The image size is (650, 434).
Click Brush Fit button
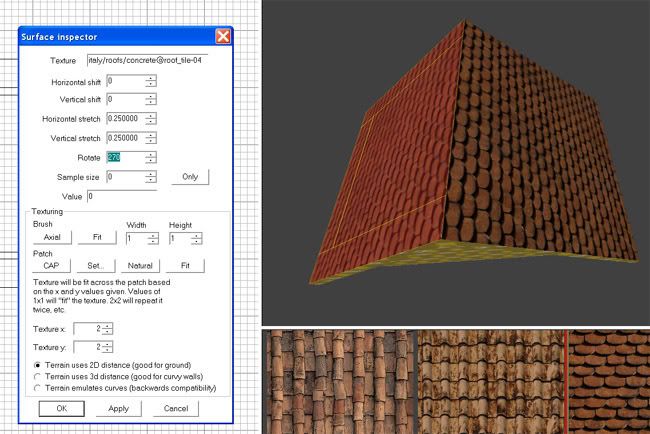point(99,239)
